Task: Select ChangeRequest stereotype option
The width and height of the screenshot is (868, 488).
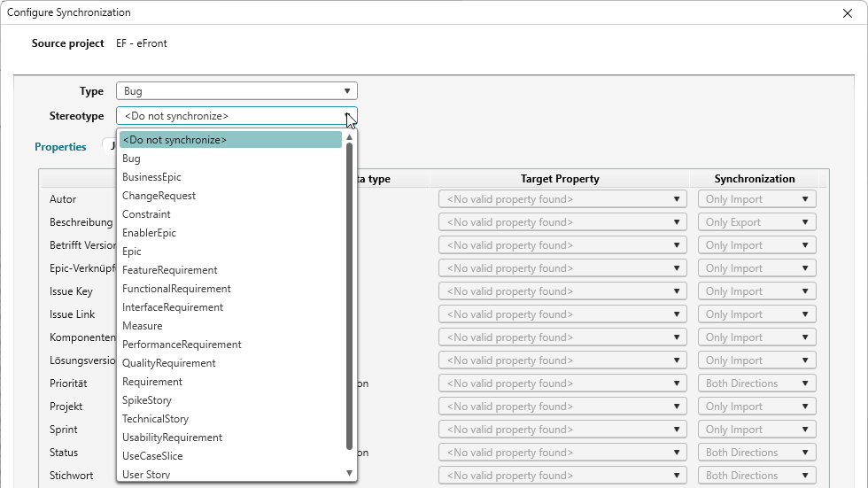Action: pos(230,196)
